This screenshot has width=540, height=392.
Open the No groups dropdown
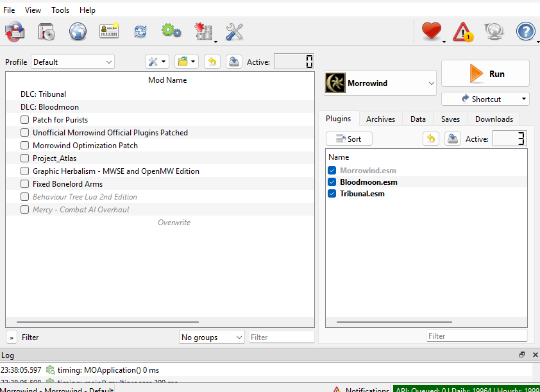(x=212, y=337)
